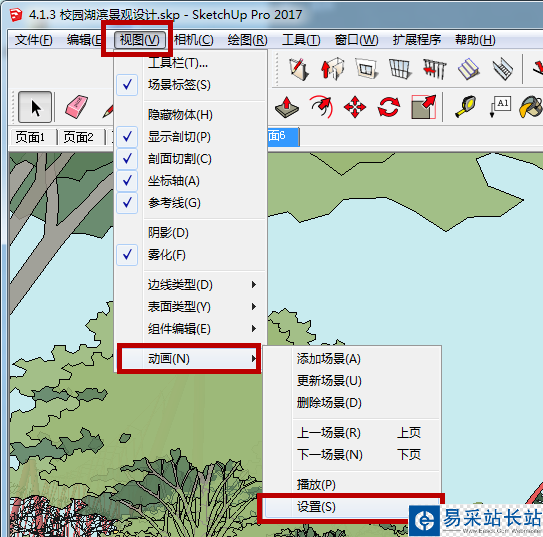Open the 相机(C) menu
The width and height of the screenshot is (543, 537).
194,40
